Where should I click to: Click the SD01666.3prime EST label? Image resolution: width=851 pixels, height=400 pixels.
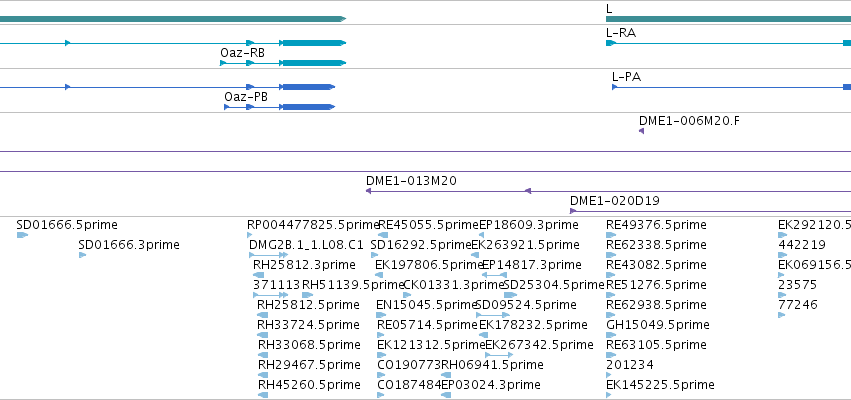[x=129, y=245]
